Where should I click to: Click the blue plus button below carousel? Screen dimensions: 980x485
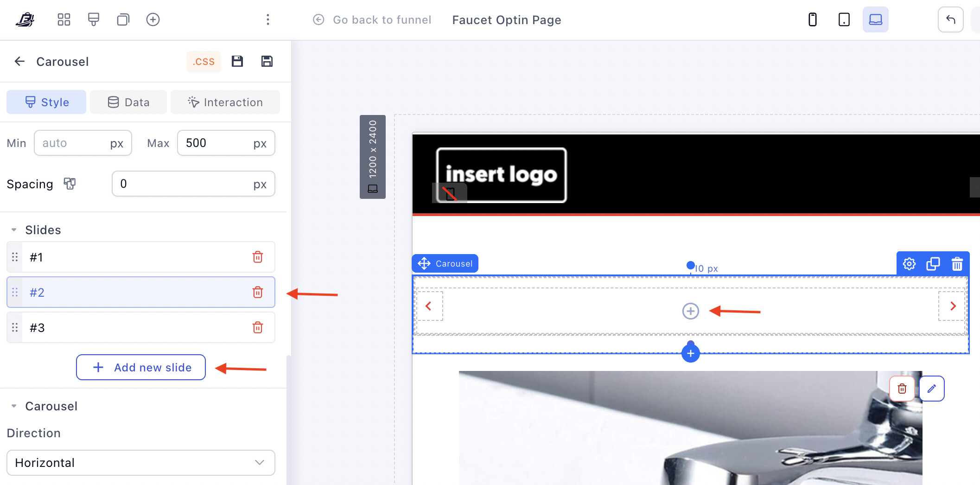[x=691, y=353]
